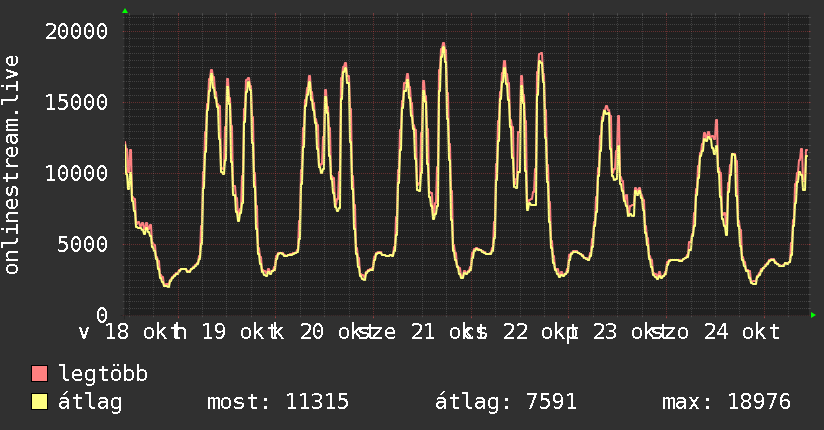Click the most: 11315 value

(x=278, y=402)
